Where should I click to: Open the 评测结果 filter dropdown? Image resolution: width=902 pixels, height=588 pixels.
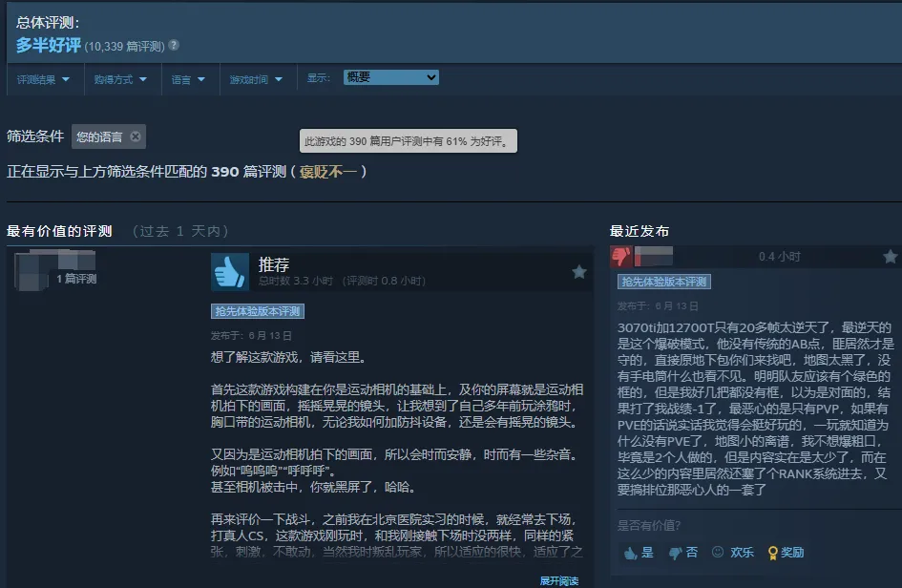point(43,79)
